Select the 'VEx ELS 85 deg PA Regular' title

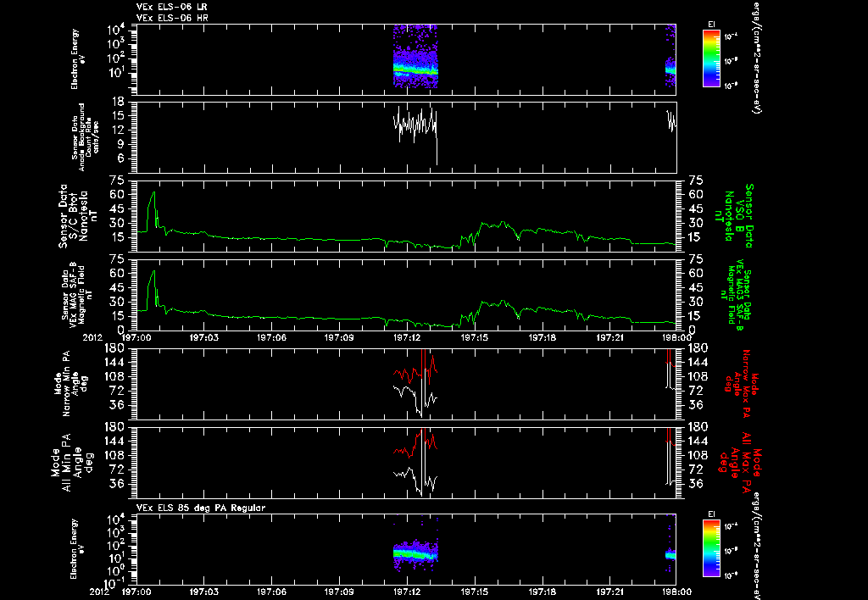click(x=201, y=508)
